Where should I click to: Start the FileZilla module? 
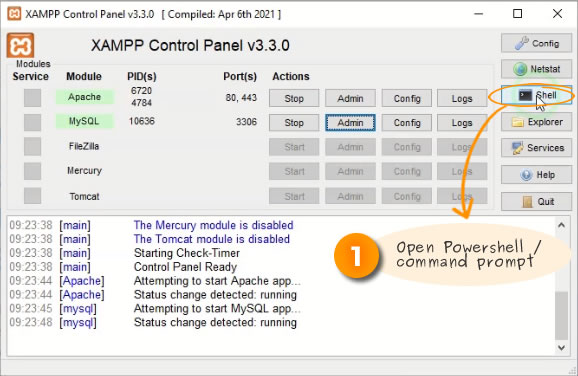pos(294,147)
